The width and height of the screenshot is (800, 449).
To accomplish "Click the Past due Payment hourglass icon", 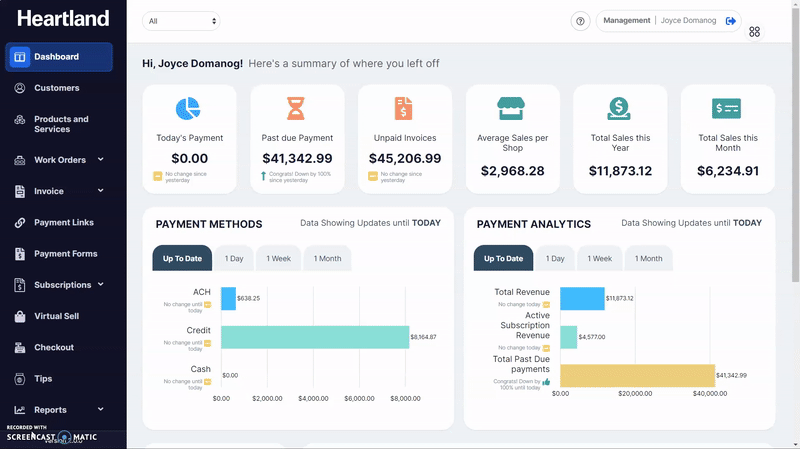I will 297,109.
